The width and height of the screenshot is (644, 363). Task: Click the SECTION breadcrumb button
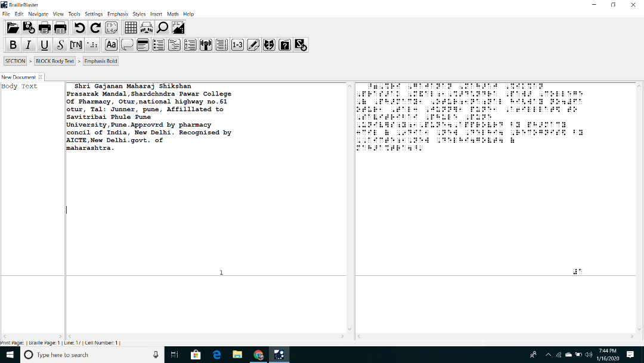(15, 61)
